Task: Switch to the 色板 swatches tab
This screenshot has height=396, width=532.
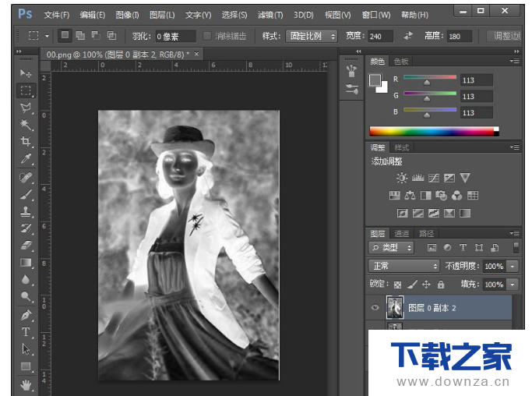Action: pos(401,61)
